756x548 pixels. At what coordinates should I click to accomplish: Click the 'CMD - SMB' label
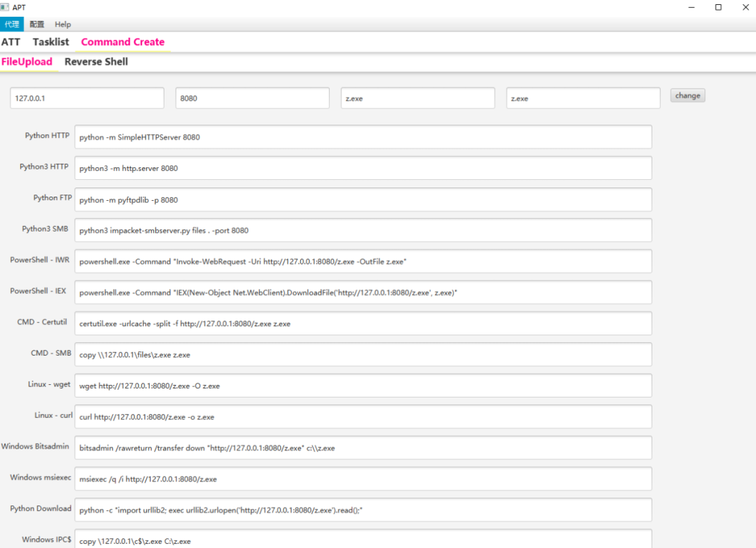coord(51,353)
